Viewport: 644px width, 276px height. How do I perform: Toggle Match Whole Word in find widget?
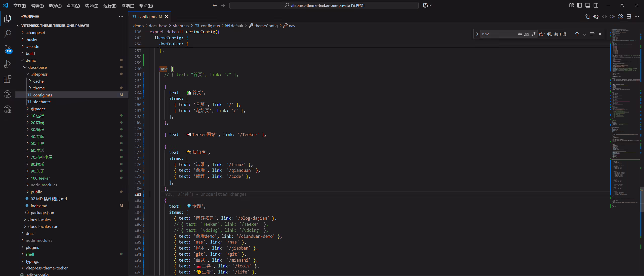527,34
